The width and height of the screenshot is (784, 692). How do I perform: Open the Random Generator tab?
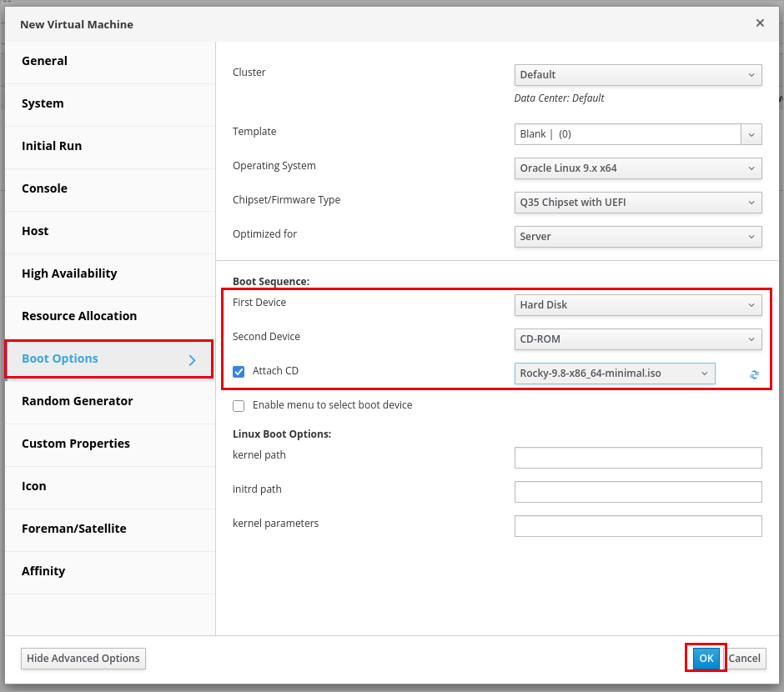pos(110,402)
